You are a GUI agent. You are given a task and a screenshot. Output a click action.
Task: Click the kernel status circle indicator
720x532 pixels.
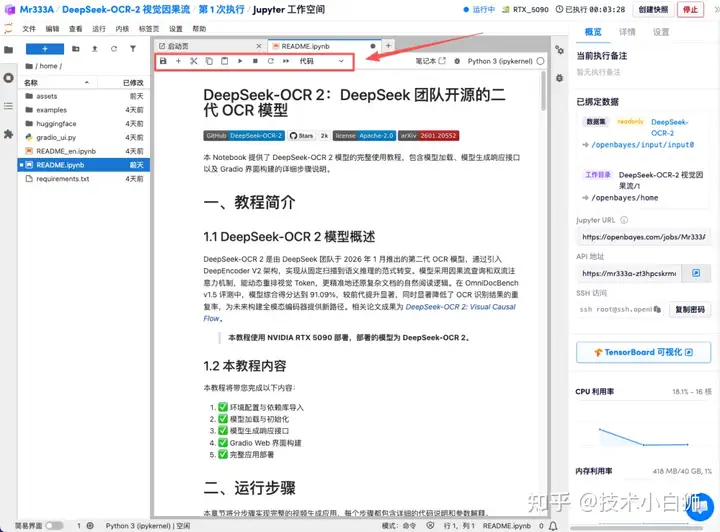pyautogui.click(x=540, y=61)
